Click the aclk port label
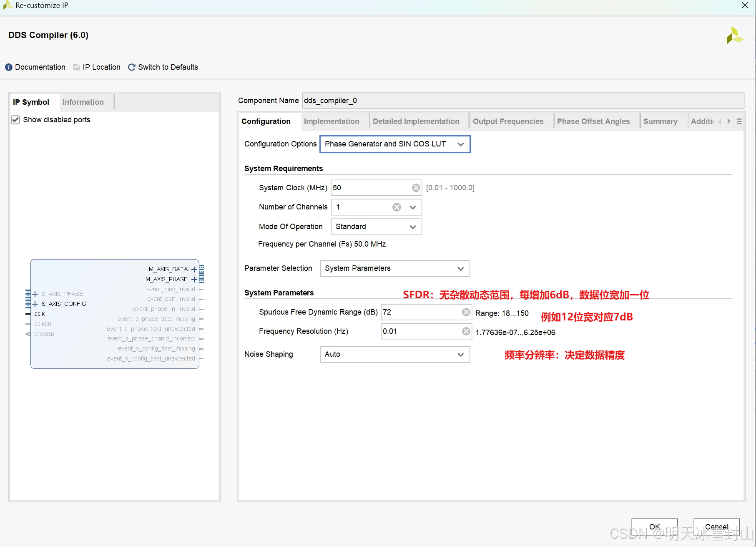Image resolution: width=756 pixels, height=547 pixels. pos(40,314)
